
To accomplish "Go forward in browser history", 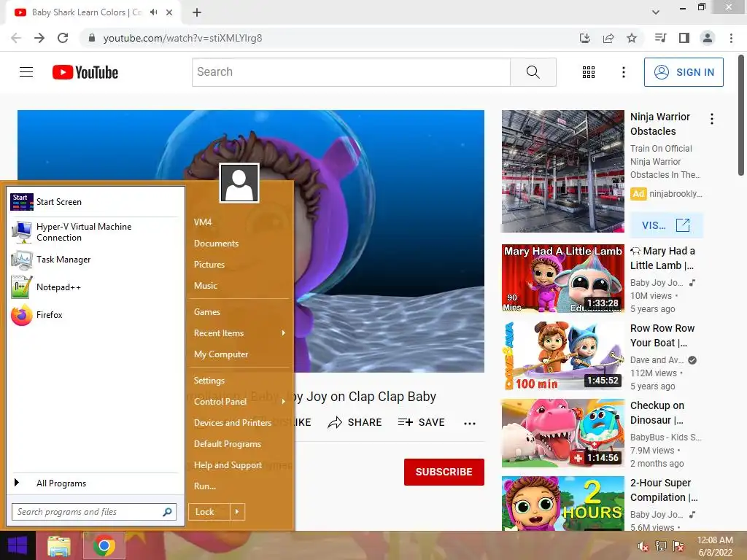I will pyautogui.click(x=39, y=38).
